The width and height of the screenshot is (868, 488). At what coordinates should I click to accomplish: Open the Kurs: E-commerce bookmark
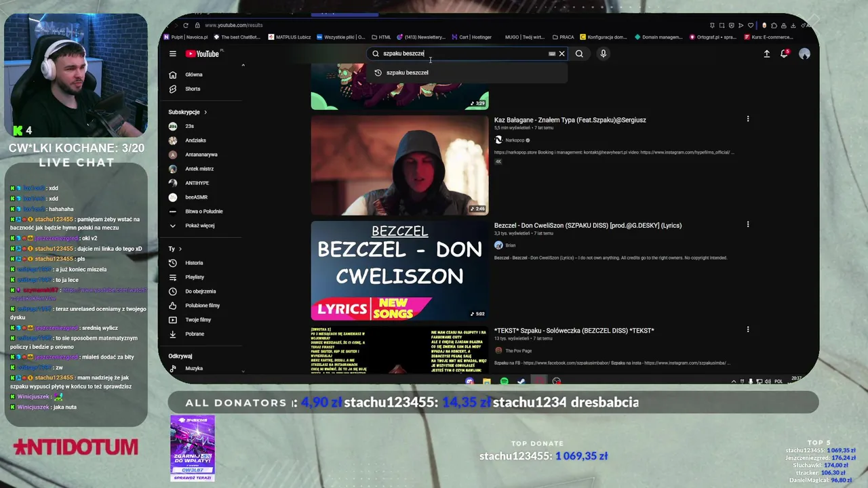pyautogui.click(x=768, y=37)
